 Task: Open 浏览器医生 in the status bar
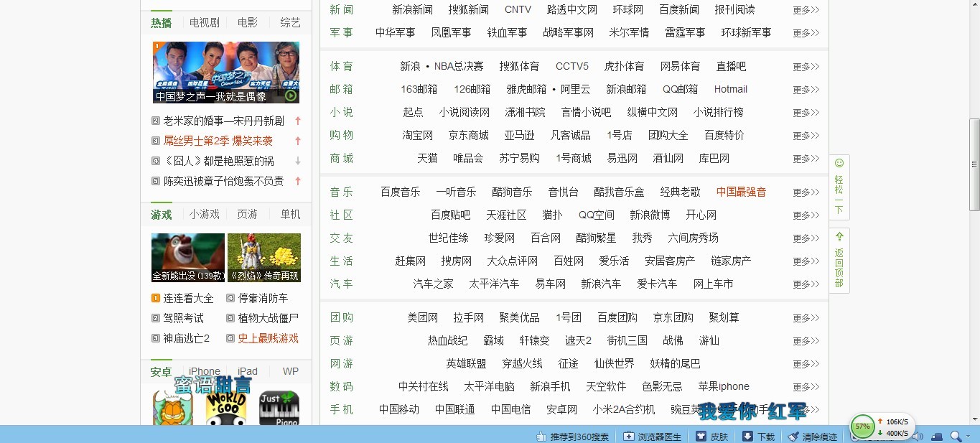point(653,437)
